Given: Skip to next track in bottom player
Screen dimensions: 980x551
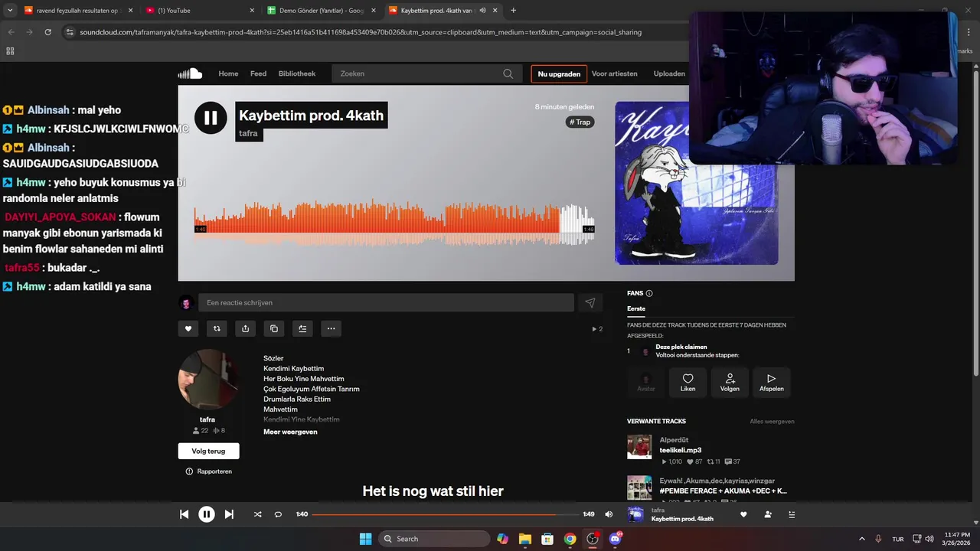Looking at the screenshot, I should [x=229, y=514].
